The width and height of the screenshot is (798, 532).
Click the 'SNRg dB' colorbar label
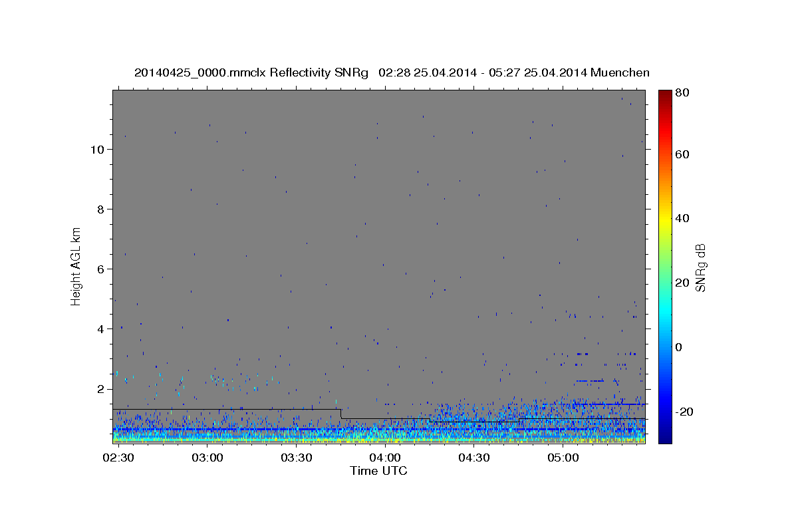[x=700, y=267]
